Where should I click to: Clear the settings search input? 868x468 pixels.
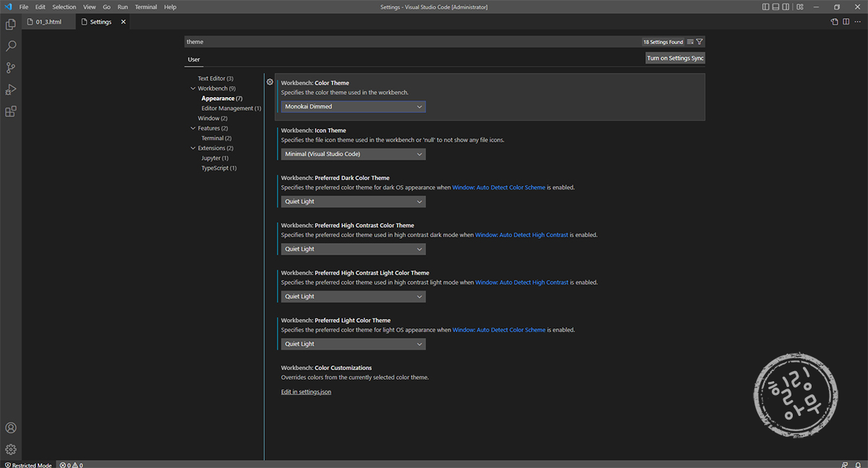690,42
